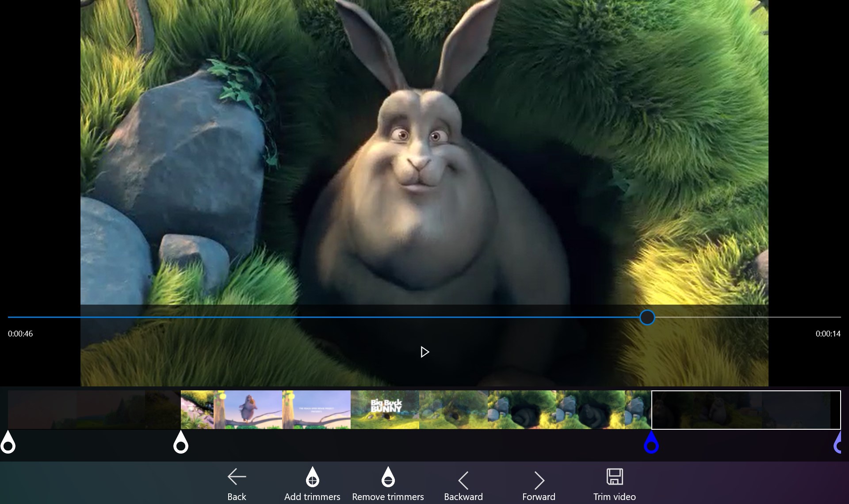The image size is (849, 504).
Task: Save with the Trim video floppy icon
Action: point(615,477)
